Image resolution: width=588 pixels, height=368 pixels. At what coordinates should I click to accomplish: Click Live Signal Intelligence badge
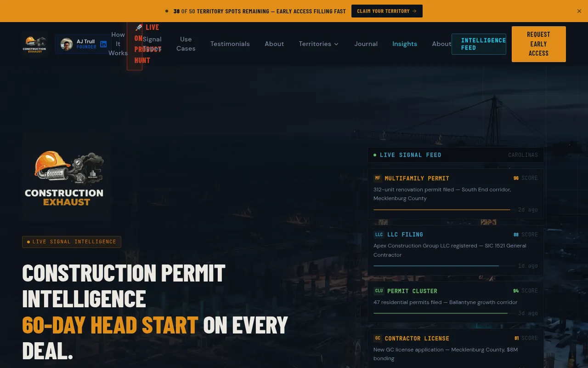pyautogui.click(x=72, y=242)
